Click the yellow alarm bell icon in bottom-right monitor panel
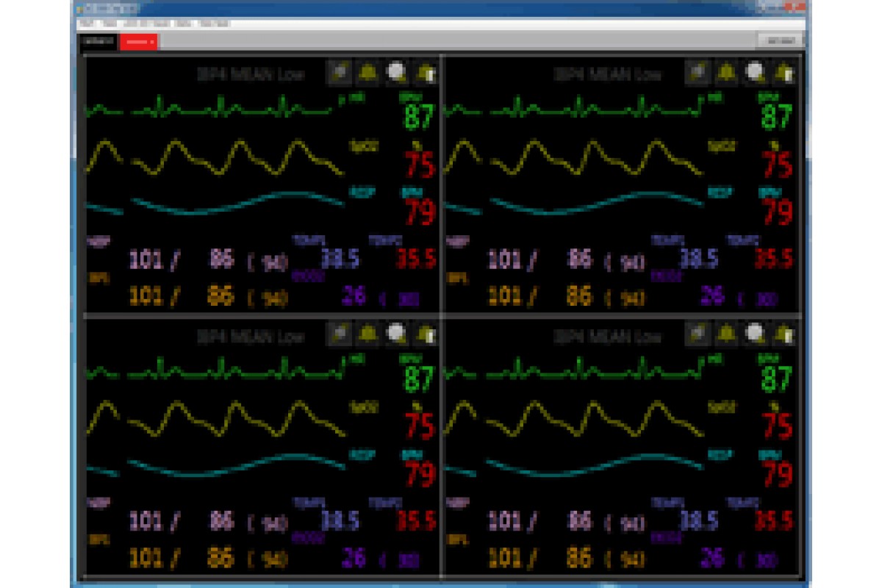Viewport: 882px width, 588px height. [x=726, y=334]
